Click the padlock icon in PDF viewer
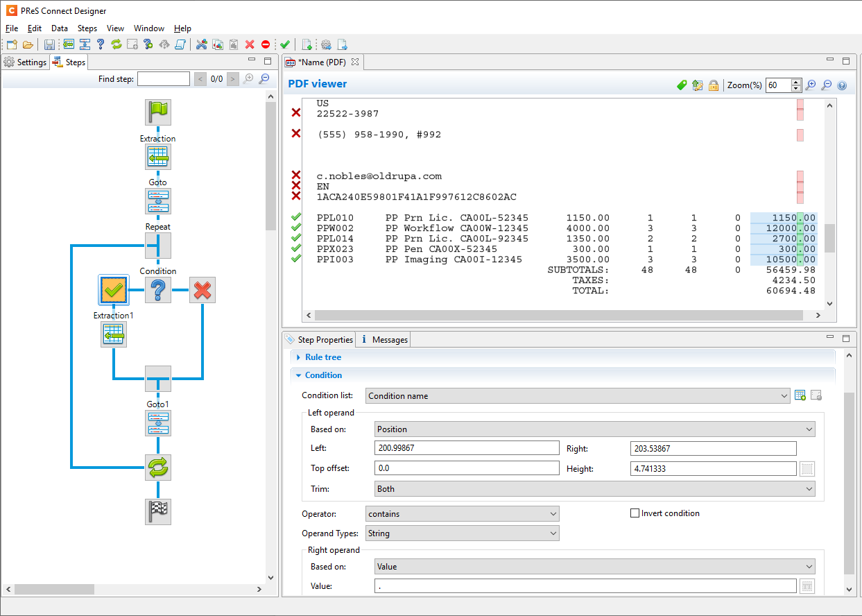This screenshot has height=616, width=862. pos(713,85)
